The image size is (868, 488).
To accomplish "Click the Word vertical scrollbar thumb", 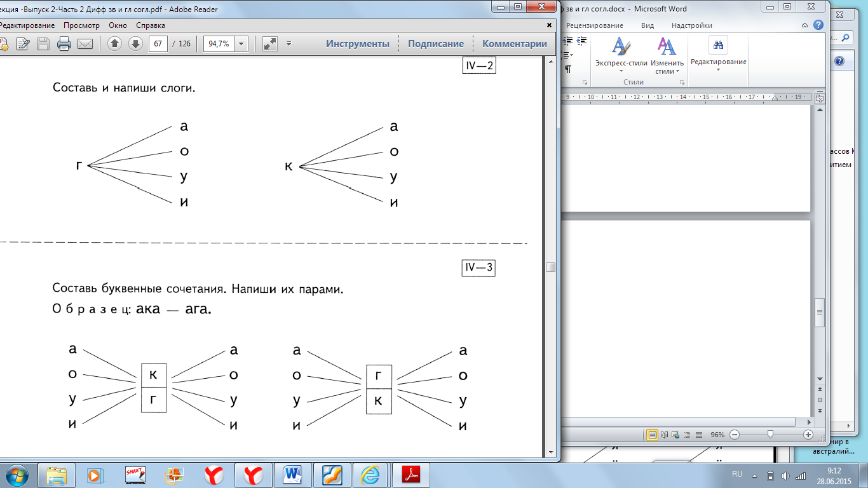I will [x=820, y=312].
